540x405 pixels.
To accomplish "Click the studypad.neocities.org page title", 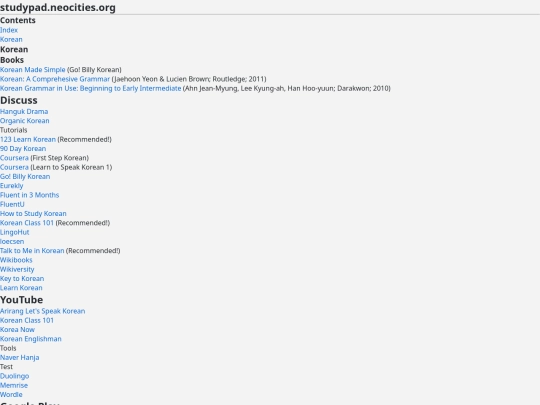I will [58, 8].
